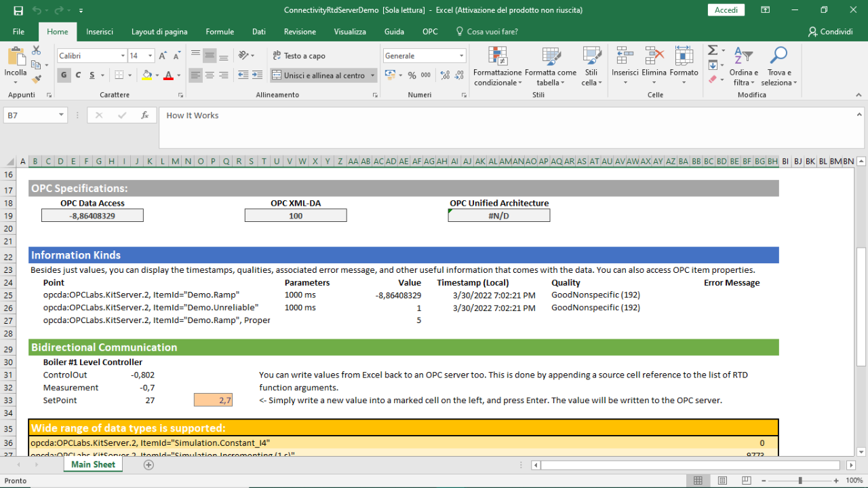Add a new sheet with the plus icon
Screen dimensions: 868x488
149,465
